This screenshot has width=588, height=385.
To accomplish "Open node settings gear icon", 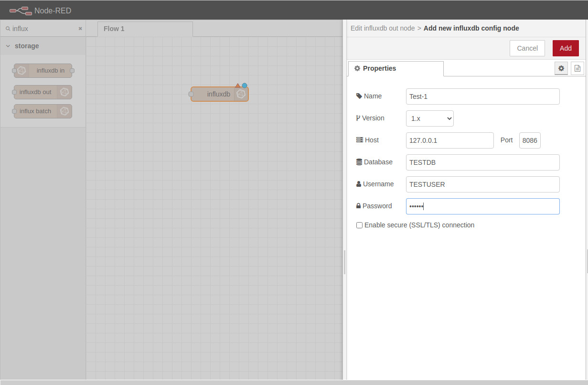I will click(x=561, y=68).
